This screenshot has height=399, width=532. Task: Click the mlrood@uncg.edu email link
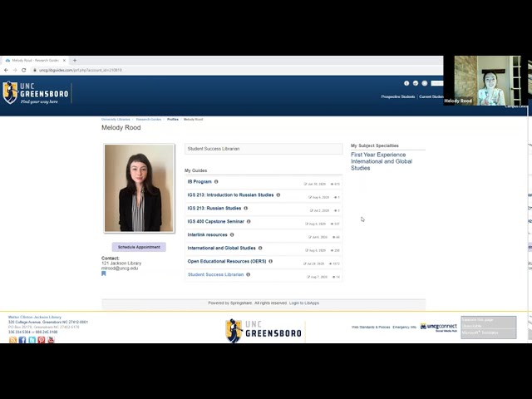click(x=120, y=268)
